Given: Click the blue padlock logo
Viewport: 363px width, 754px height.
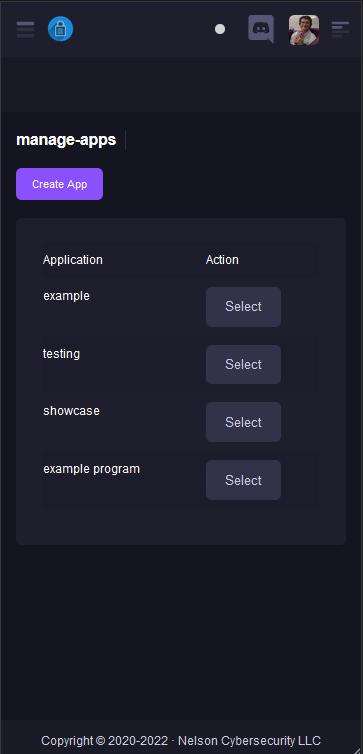Looking at the screenshot, I should (61, 29).
